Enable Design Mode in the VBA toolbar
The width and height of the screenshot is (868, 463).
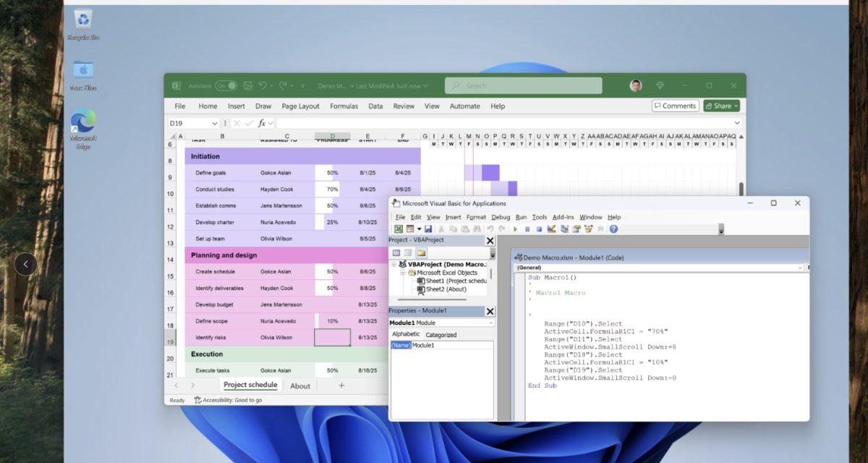click(x=551, y=229)
